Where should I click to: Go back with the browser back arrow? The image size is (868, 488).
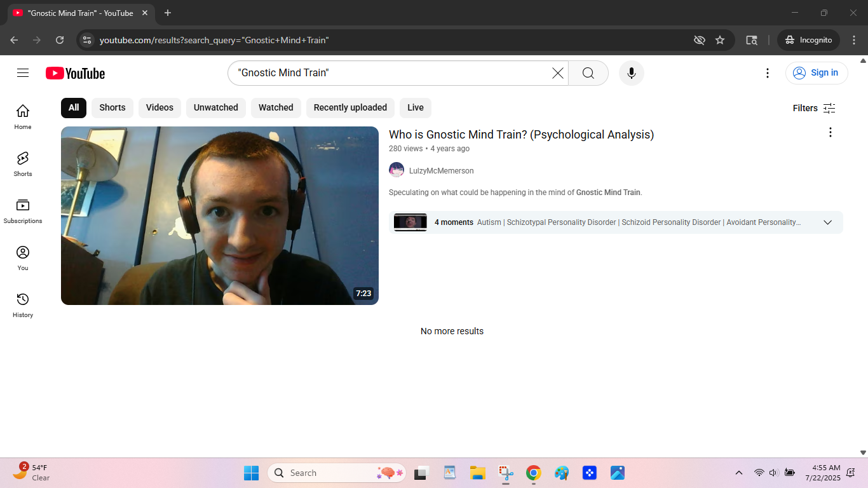14,40
